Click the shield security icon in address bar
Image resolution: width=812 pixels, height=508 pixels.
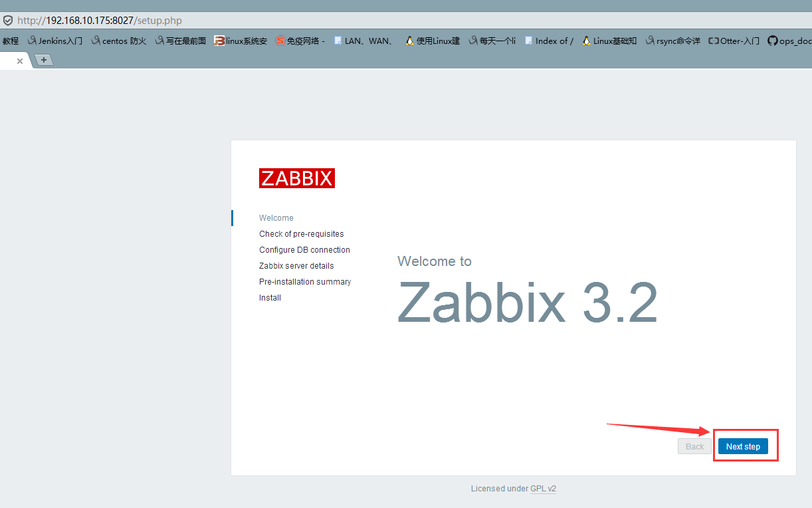[x=8, y=21]
